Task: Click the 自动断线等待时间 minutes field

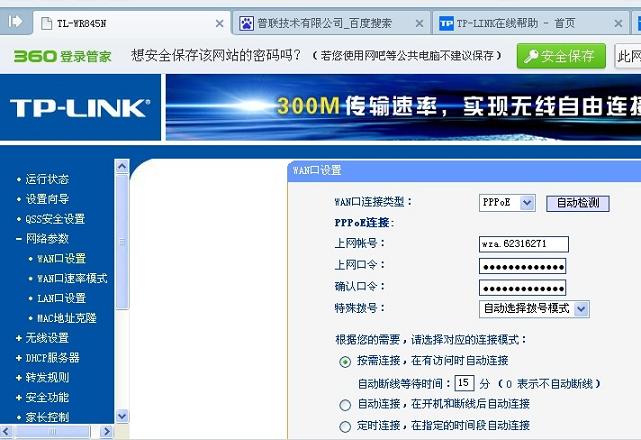Action: [x=464, y=383]
